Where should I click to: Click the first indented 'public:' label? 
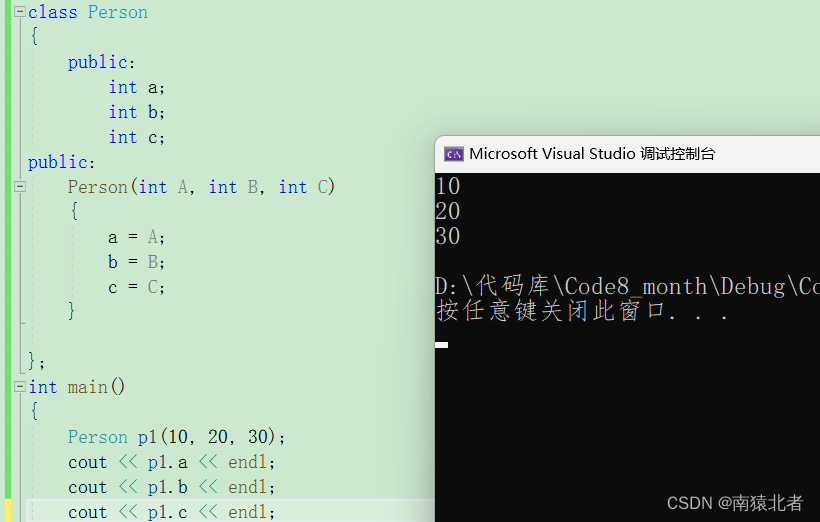101,62
